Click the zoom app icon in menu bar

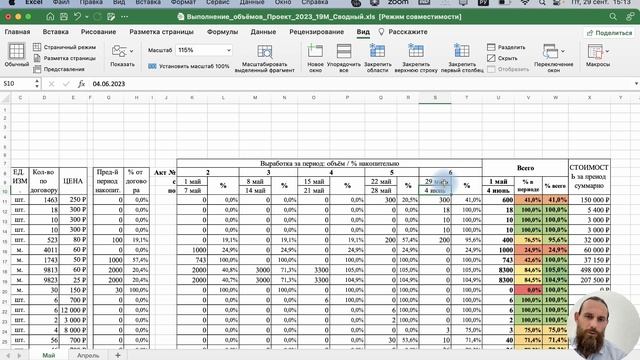[x=398, y=2]
